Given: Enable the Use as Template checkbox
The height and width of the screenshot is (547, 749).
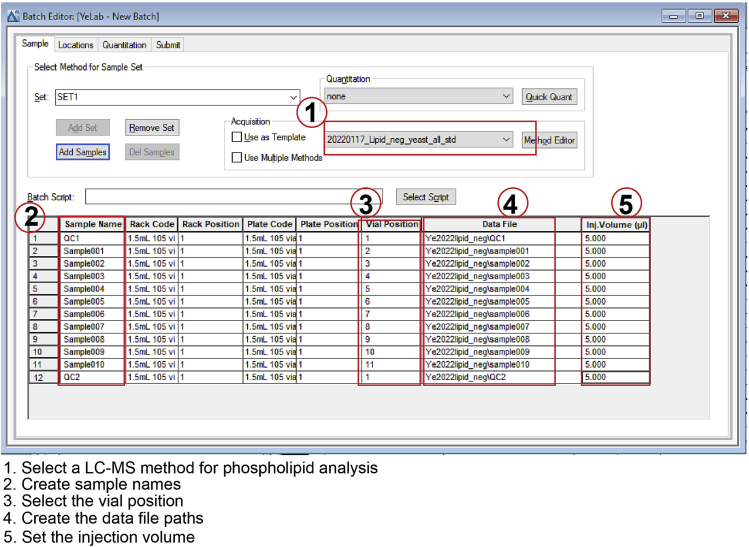Looking at the screenshot, I should (x=236, y=137).
